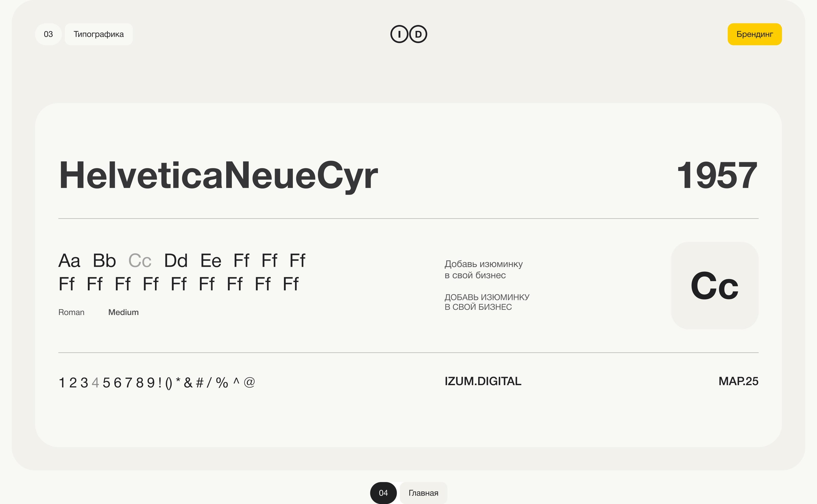This screenshot has height=504, width=817.
Task: Click the highlighted gray Cc glyph pair
Action: coord(140,260)
